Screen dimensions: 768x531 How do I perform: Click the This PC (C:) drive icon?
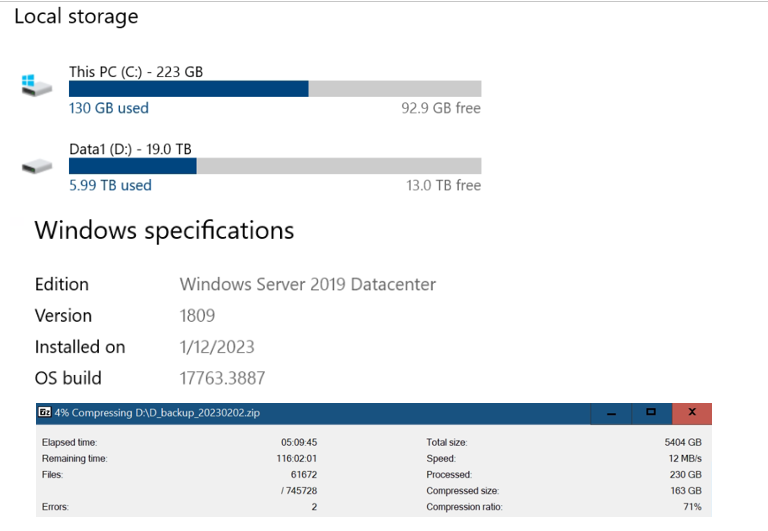[x=36, y=85]
